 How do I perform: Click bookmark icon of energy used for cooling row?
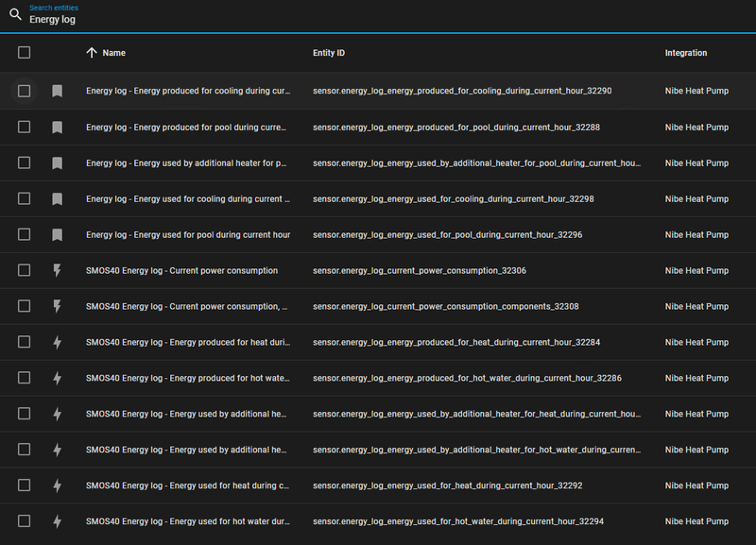[58, 199]
